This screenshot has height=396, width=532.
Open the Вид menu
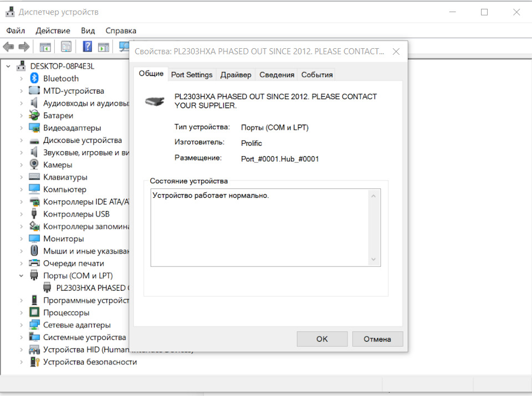click(88, 30)
